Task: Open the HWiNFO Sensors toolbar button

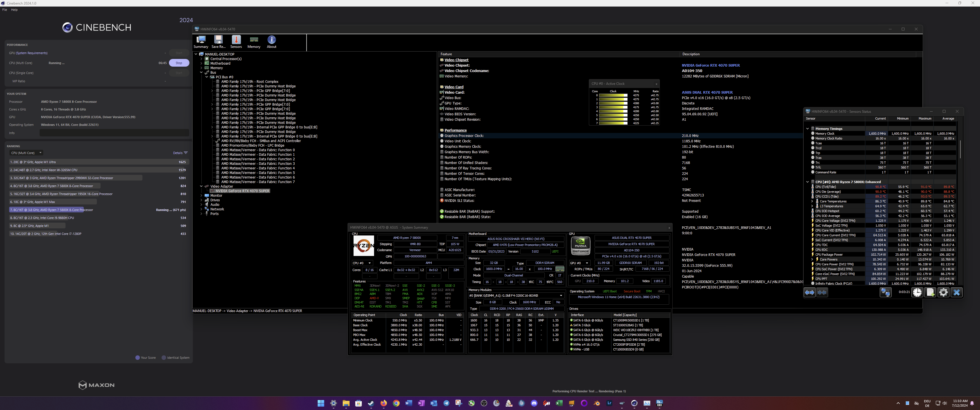Action: [236, 41]
